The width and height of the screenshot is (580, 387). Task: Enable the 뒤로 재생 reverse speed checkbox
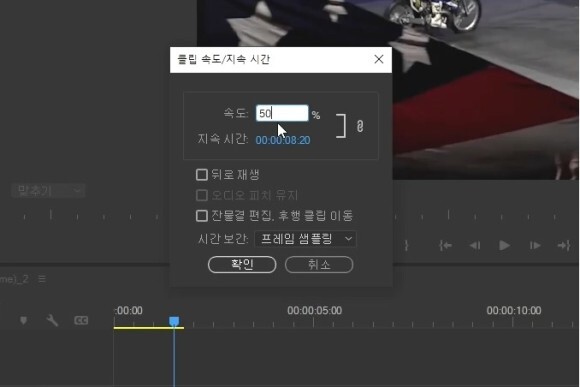pos(202,175)
